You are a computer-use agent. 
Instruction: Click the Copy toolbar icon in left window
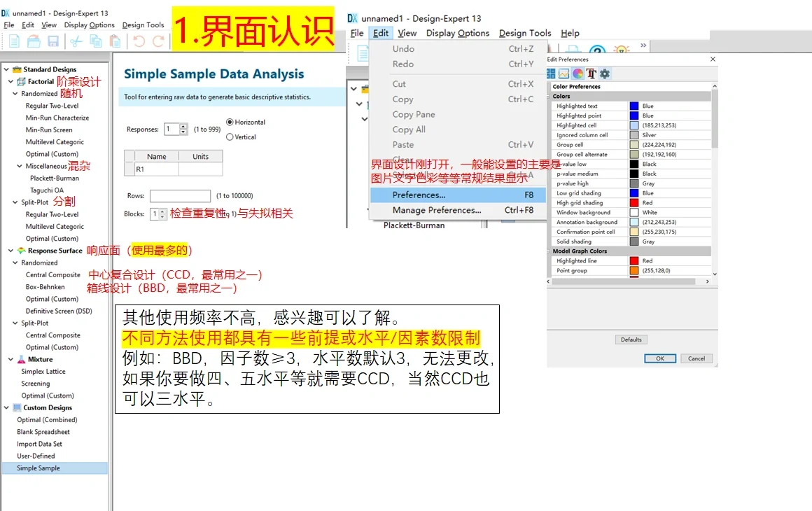(96, 41)
